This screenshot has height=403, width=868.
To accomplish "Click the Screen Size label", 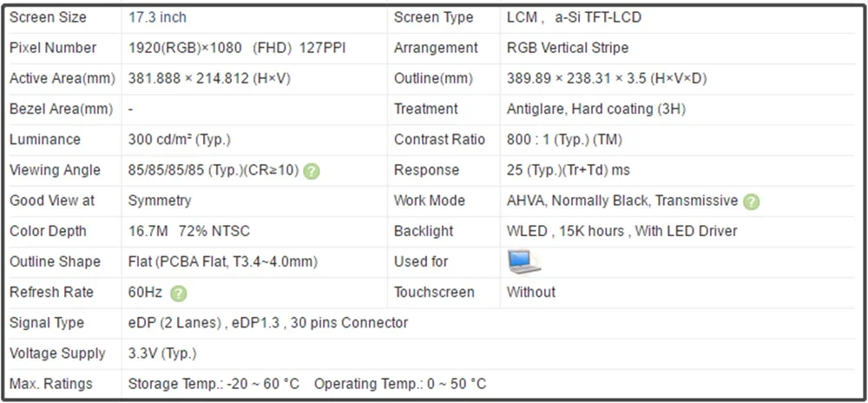I will tap(47, 17).
